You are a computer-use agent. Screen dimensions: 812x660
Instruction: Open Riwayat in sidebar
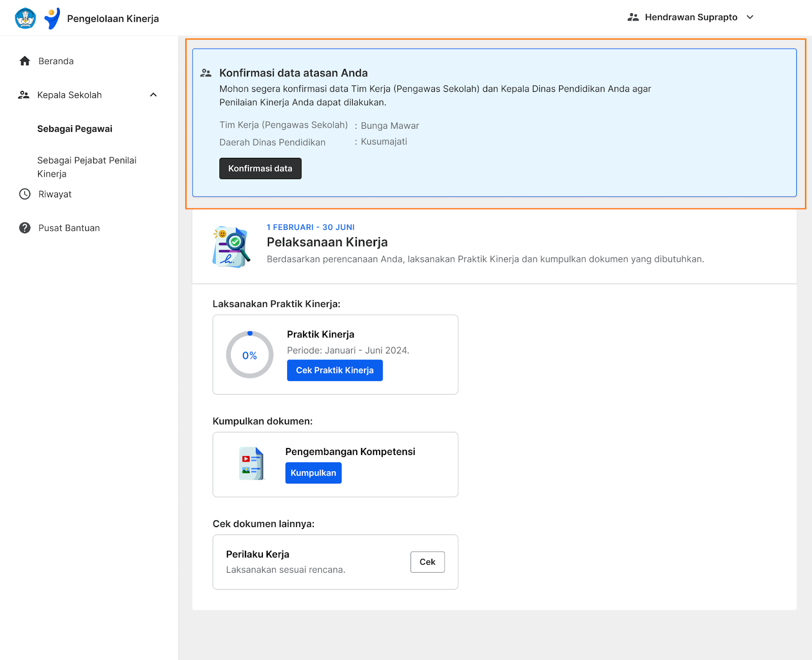pyautogui.click(x=55, y=194)
